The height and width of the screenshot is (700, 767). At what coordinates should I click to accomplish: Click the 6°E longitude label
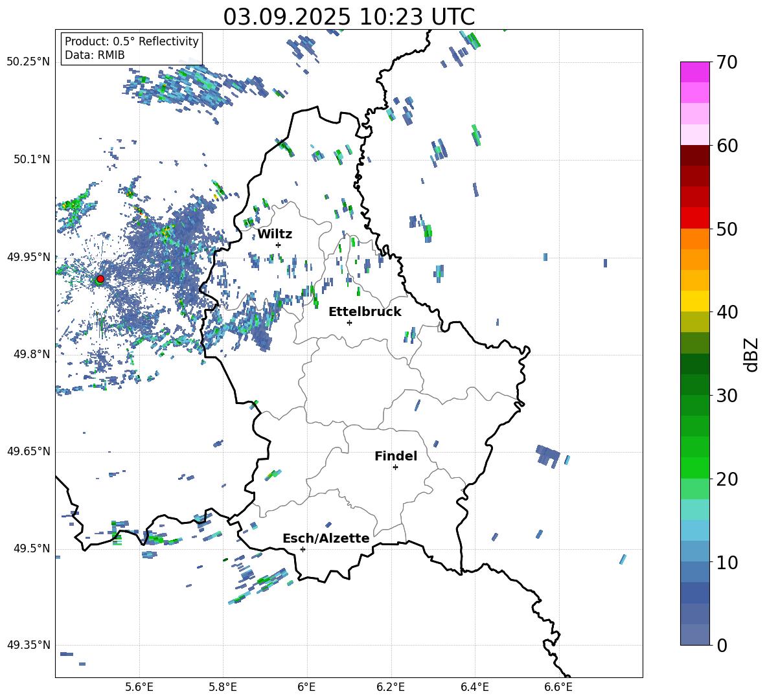point(306,687)
